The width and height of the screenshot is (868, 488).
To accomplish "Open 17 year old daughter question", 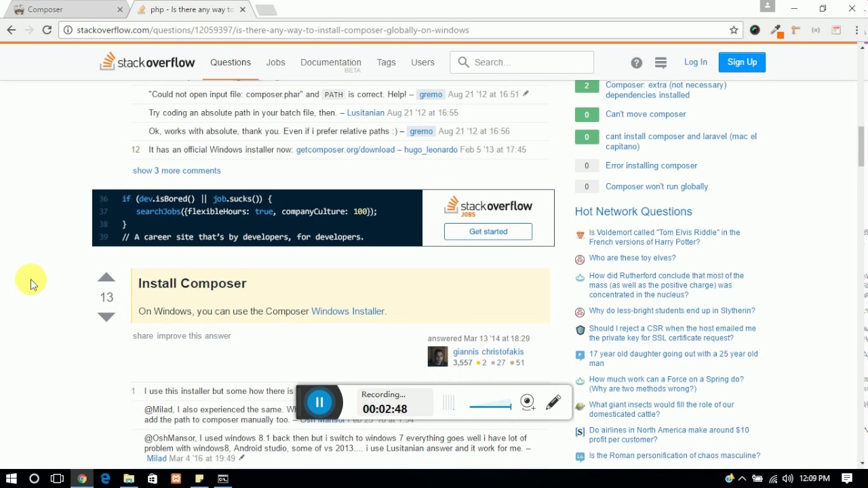I will (673, 359).
